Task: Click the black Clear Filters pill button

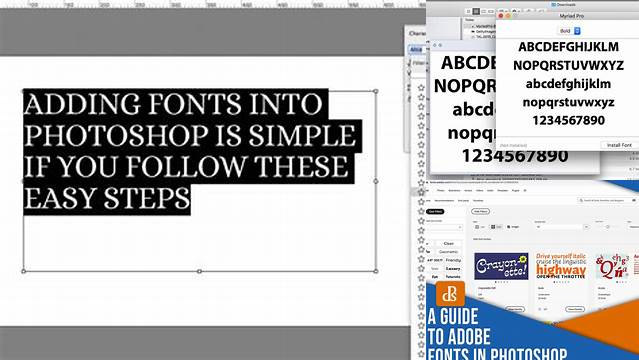Action: click(435, 212)
